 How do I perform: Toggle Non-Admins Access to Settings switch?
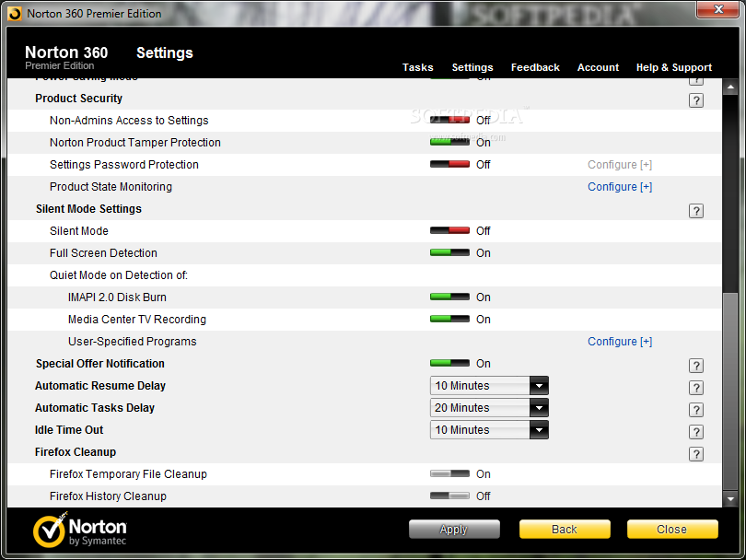449,120
